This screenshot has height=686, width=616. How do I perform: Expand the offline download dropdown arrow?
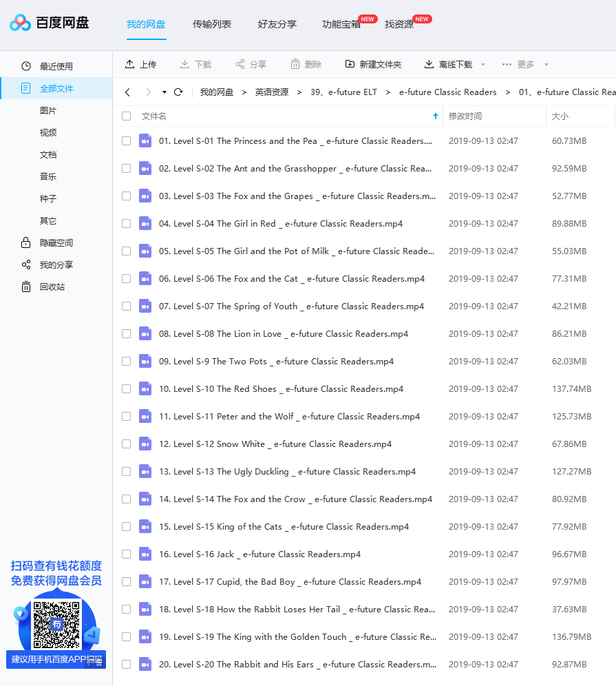click(483, 65)
